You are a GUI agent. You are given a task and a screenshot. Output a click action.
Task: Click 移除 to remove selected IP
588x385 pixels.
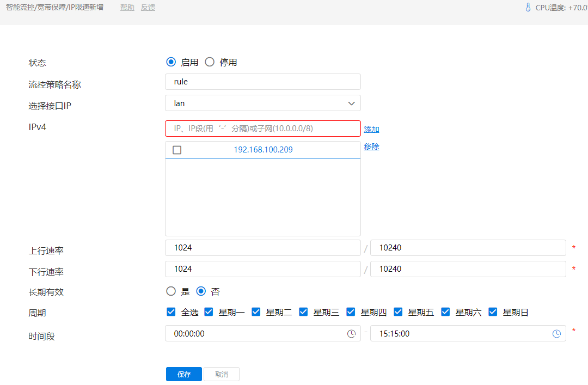[371, 146]
